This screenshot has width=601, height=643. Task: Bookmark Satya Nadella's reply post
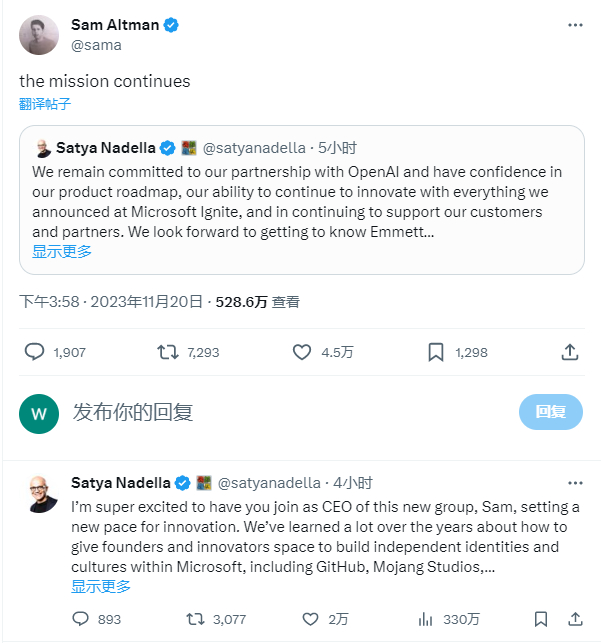pyautogui.click(x=540, y=619)
